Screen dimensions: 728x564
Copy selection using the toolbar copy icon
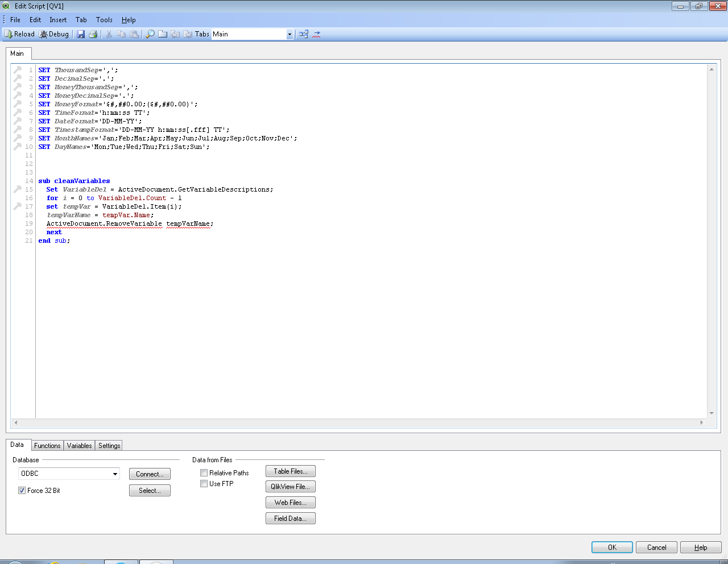(x=121, y=34)
